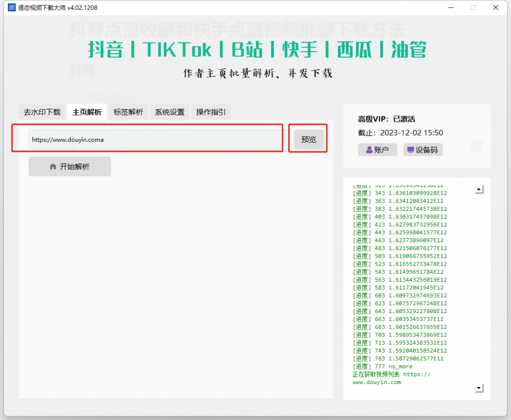Click the home icon on 开始解析 button
The width and height of the screenshot is (511, 420).
click(x=53, y=167)
